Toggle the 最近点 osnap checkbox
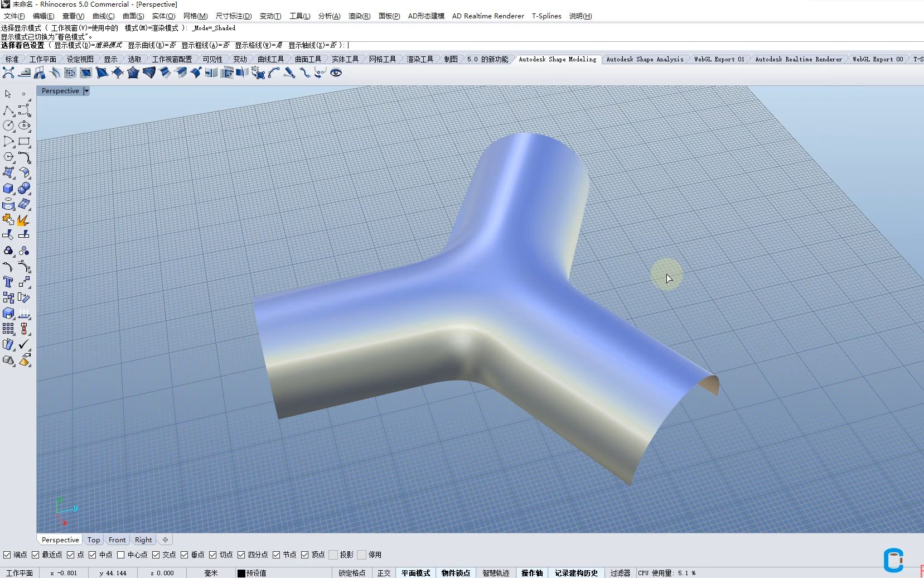 tap(36, 555)
